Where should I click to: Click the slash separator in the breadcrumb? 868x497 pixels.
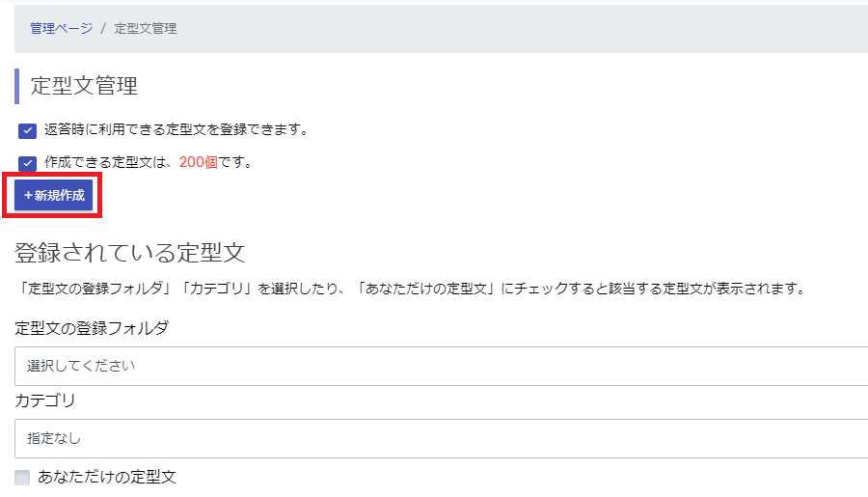point(103,28)
